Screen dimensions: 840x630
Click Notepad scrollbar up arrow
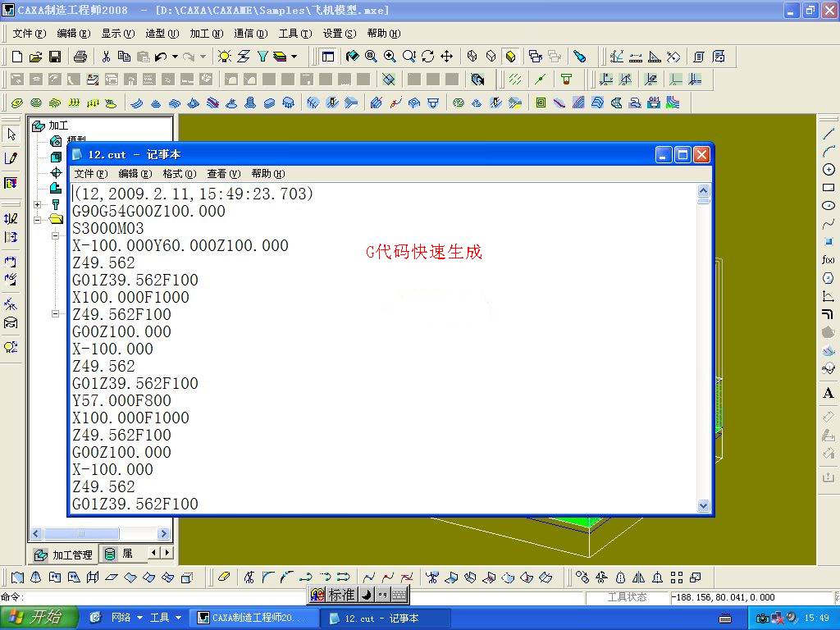pyautogui.click(x=703, y=190)
